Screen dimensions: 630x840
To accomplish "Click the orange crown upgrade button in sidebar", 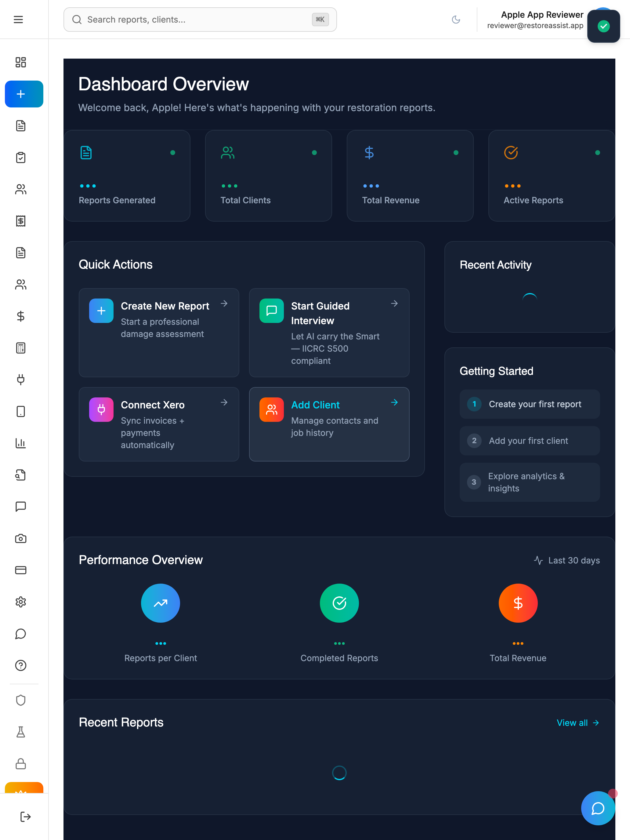I will click(x=24, y=787).
